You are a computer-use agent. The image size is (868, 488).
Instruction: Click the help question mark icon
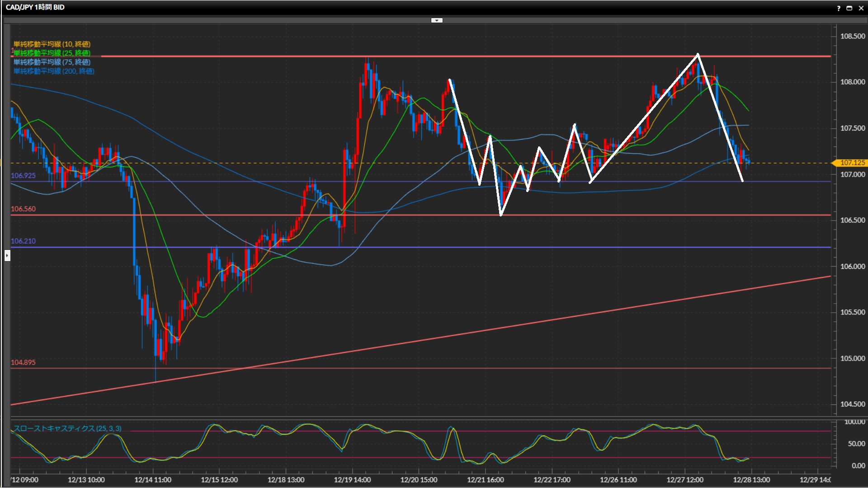pyautogui.click(x=839, y=8)
